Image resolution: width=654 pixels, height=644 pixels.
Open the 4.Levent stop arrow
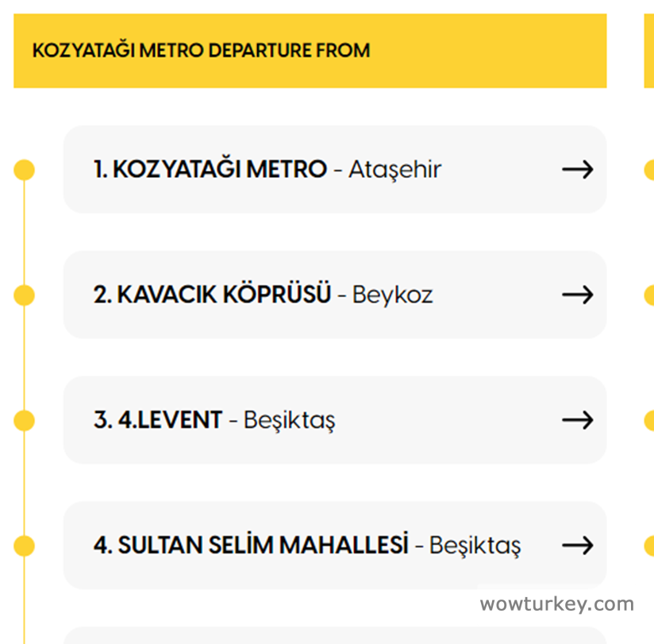pyautogui.click(x=577, y=420)
